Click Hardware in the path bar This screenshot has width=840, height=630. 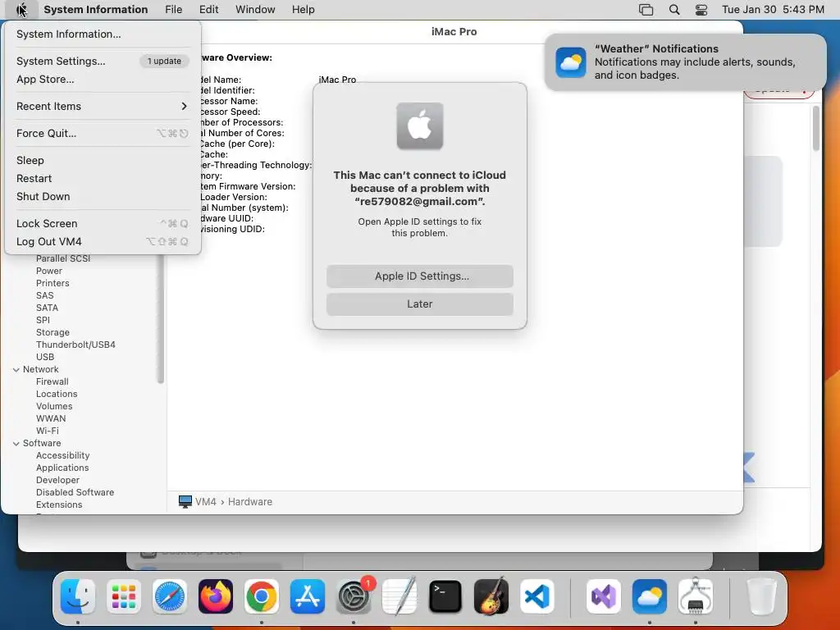point(250,502)
